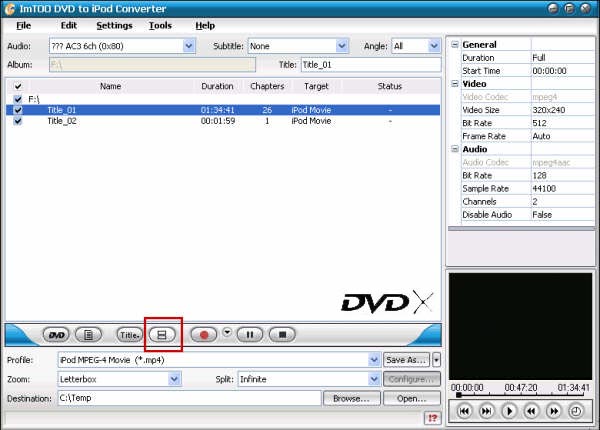Image resolution: width=600 pixels, height=430 pixels.
Task: Collapse the Video properties group
Action: click(x=455, y=84)
